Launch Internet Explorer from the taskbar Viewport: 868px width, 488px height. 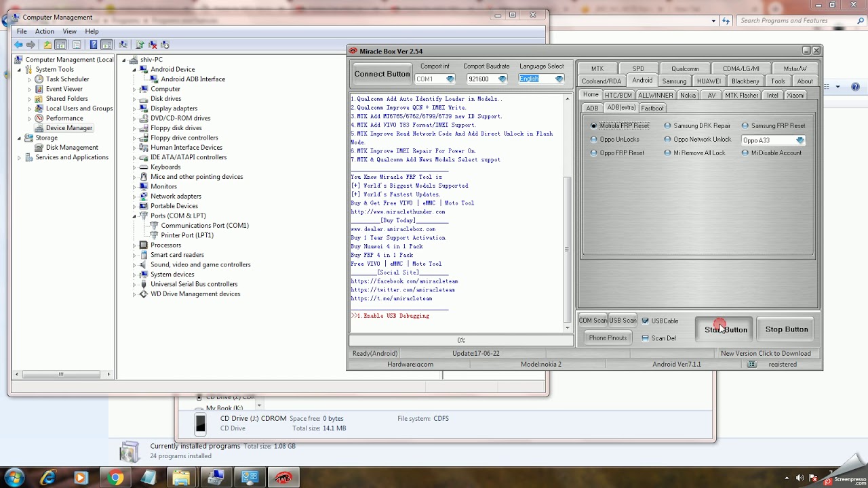[x=47, y=478]
